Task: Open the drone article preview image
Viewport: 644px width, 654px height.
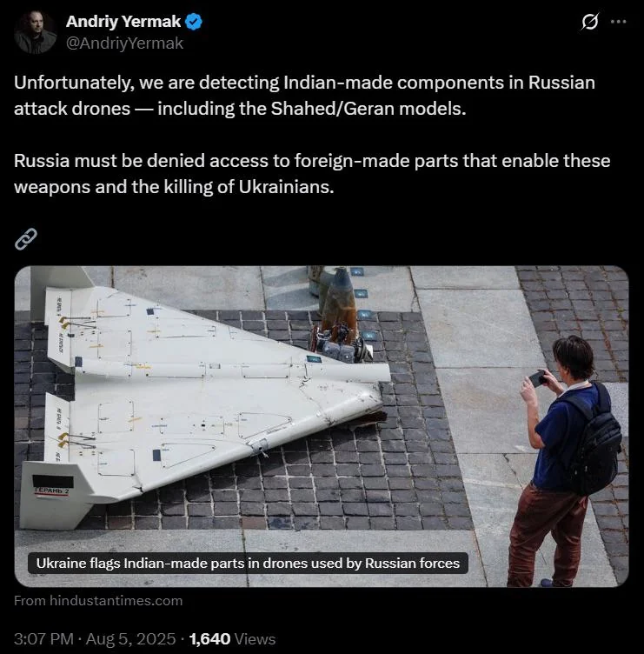Action: 322,426
